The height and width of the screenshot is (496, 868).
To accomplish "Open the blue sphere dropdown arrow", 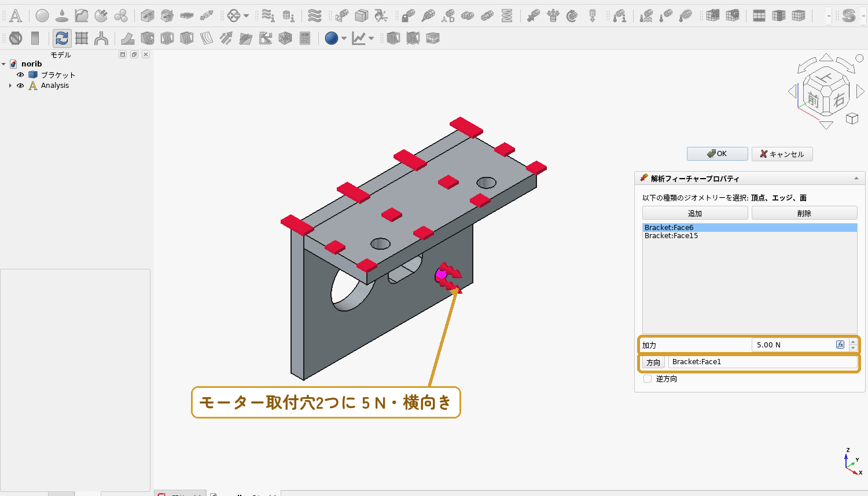I will [x=344, y=39].
